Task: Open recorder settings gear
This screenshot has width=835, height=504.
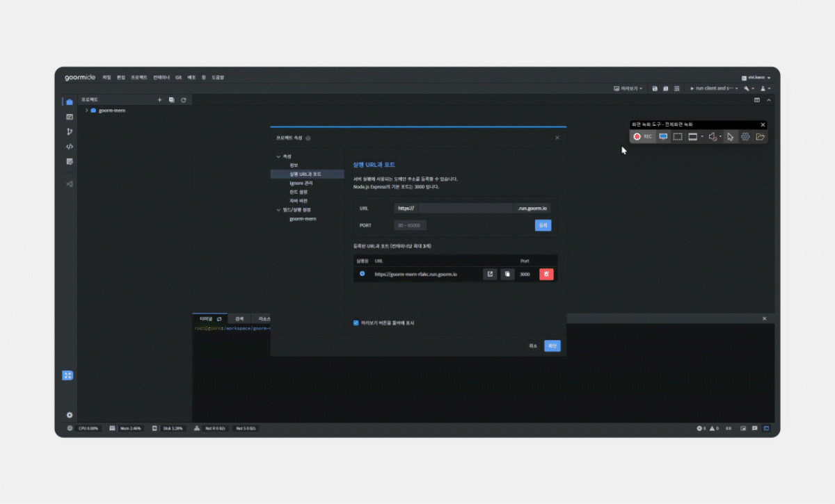Action: pyautogui.click(x=745, y=136)
